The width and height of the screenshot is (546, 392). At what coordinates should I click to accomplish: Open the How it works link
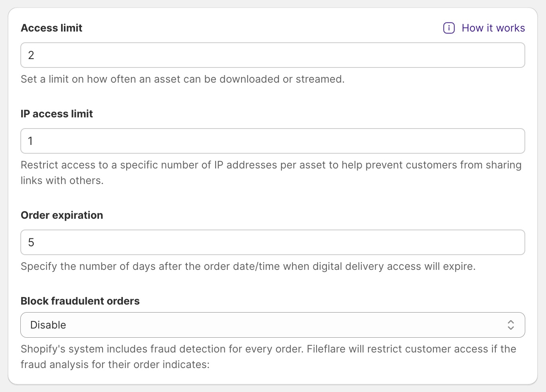493,28
